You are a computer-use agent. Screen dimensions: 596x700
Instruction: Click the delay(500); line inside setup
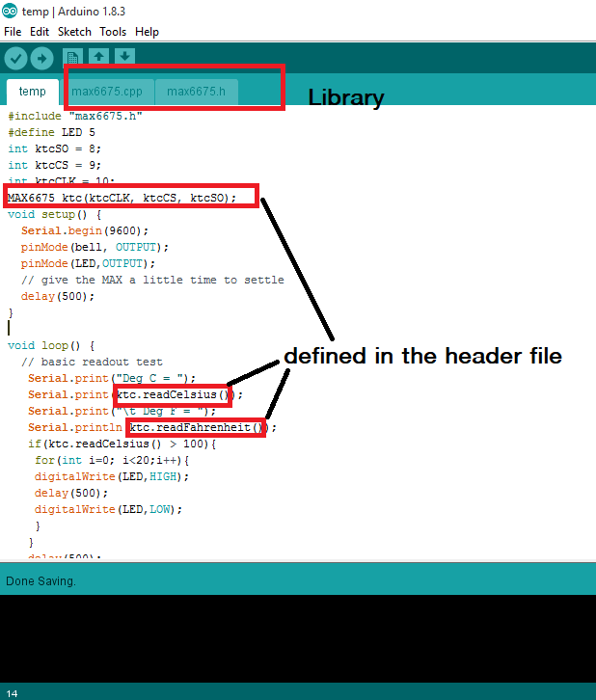58,296
